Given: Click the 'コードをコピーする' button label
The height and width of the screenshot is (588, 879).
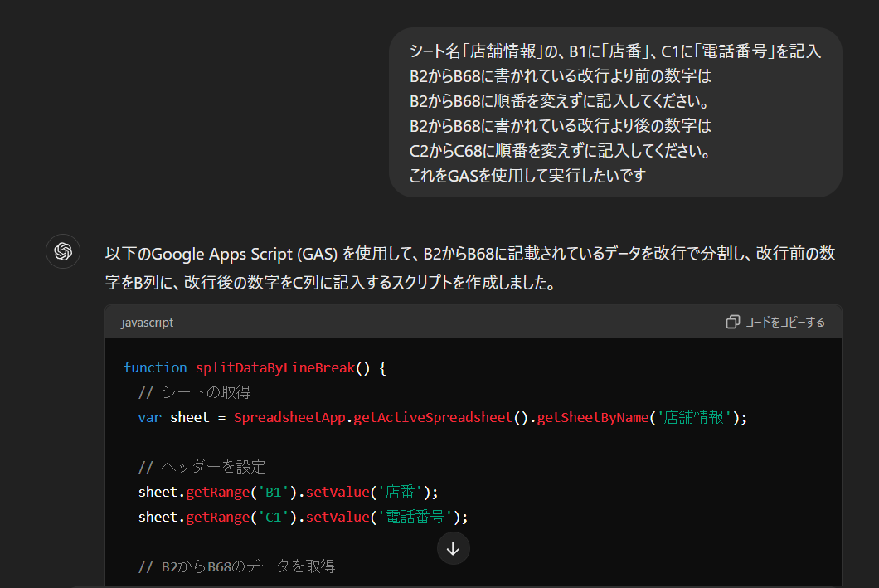Looking at the screenshot, I should pyautogui.click(x=784, y=323).
